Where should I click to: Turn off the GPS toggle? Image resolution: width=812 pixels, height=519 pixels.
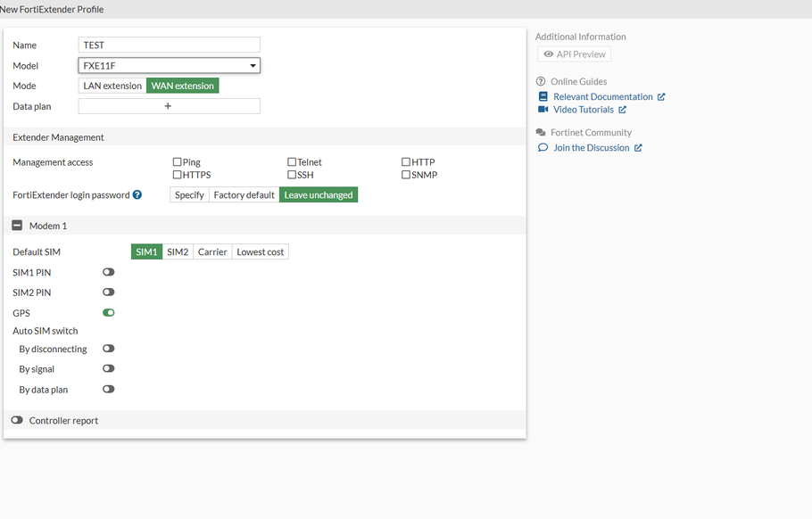[x=108, y=312]
